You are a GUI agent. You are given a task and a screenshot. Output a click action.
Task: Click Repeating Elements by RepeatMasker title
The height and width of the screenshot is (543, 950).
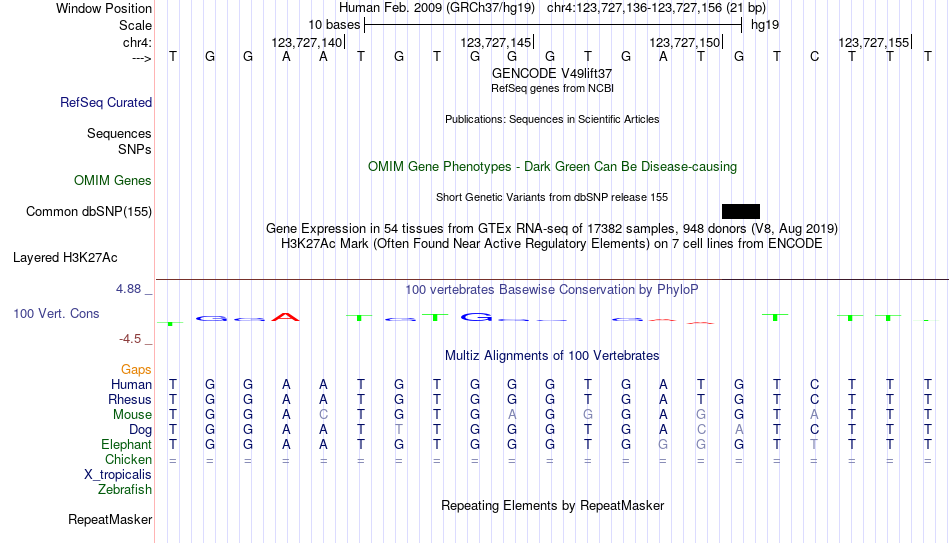[552, 505]
